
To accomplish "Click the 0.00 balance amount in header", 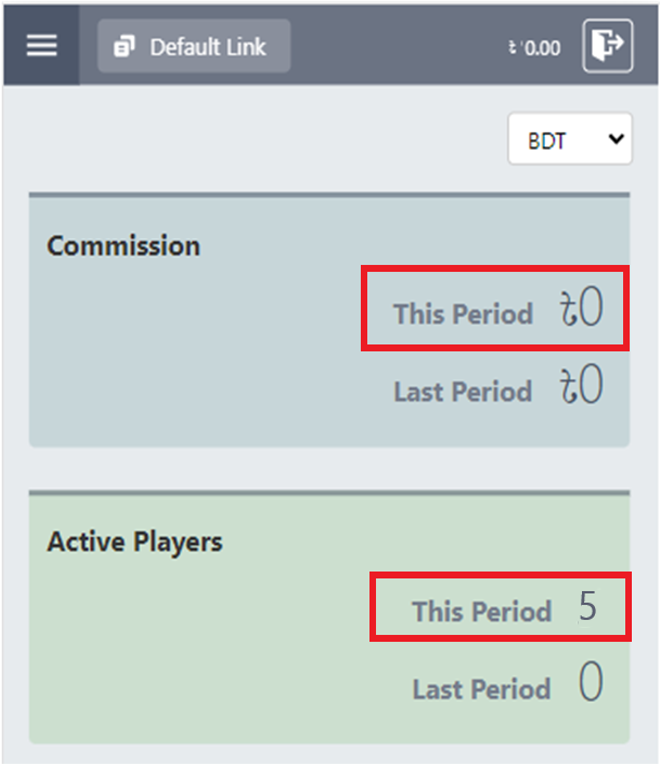I will coord(541,47).
